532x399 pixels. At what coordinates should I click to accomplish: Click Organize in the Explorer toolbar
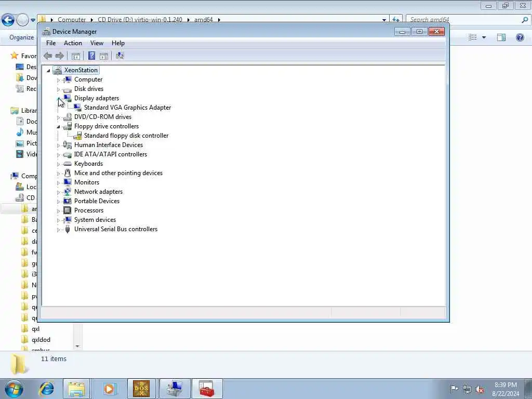tap(22, 37)
